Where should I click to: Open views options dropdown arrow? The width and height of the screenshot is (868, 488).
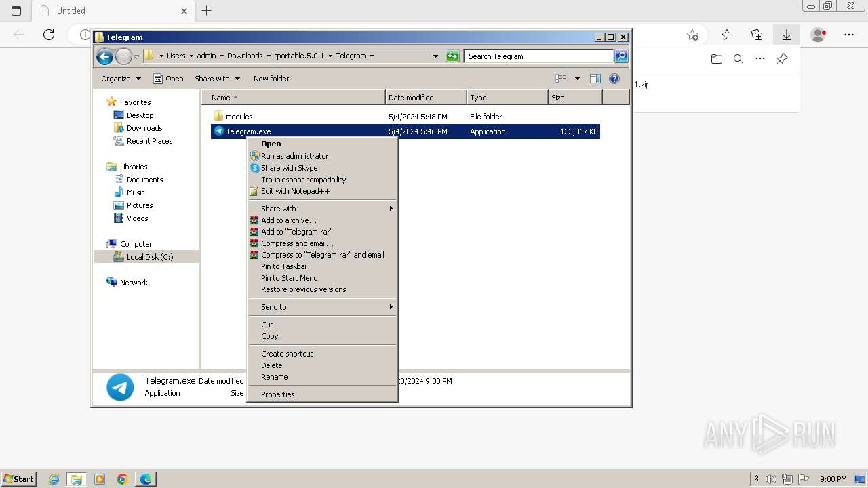point(577,79)
